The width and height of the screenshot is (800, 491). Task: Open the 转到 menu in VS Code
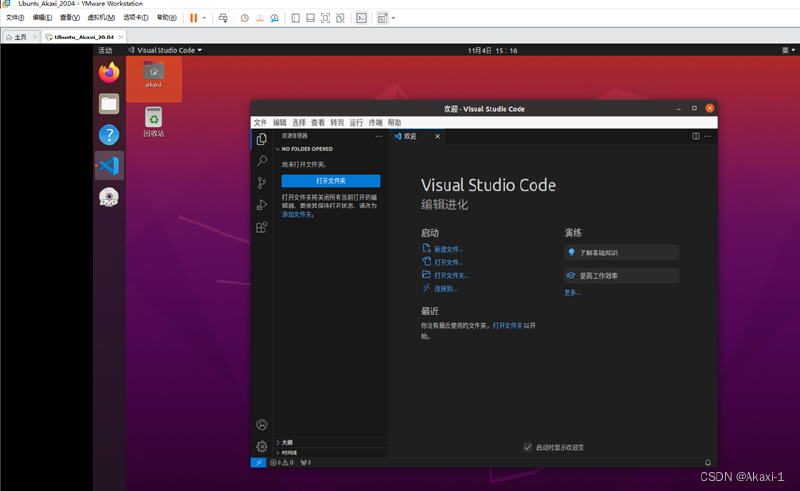click(337, 122)
